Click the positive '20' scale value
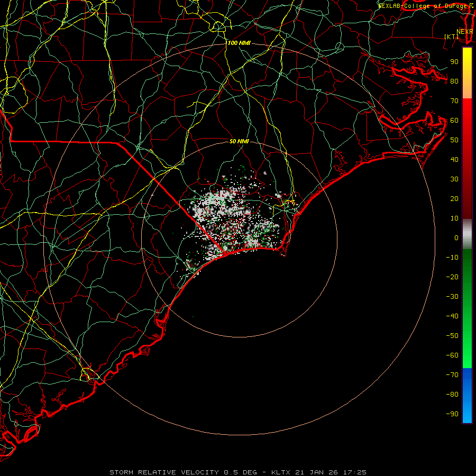The image size is (476, 476). coord(454,199)
